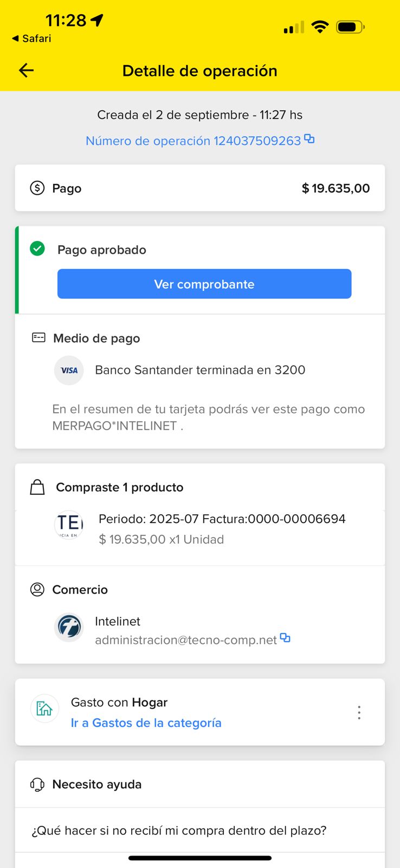Tap the Medio de pago card icon
The height and width of the screenshot is (868, 400).
point(38,338)
